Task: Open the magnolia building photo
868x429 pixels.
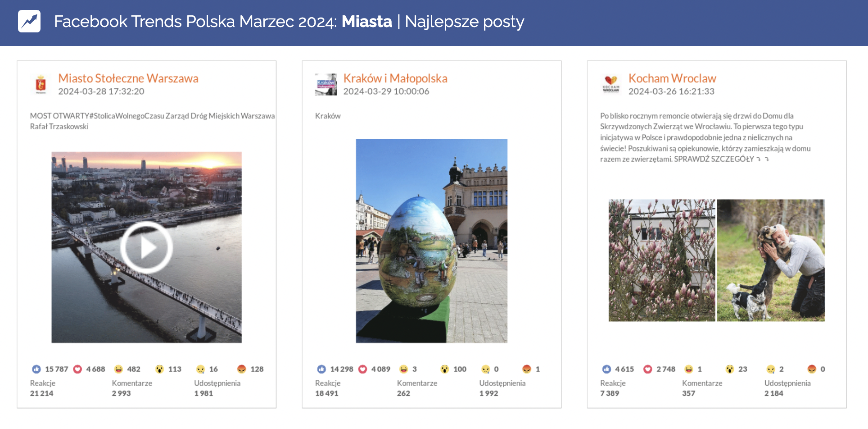Action: [661, 260]
